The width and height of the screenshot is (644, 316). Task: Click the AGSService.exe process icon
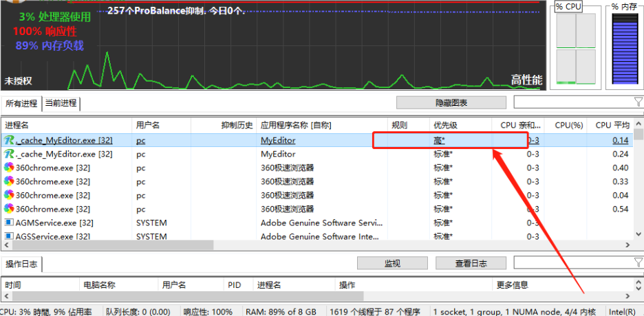coord(9,236)
